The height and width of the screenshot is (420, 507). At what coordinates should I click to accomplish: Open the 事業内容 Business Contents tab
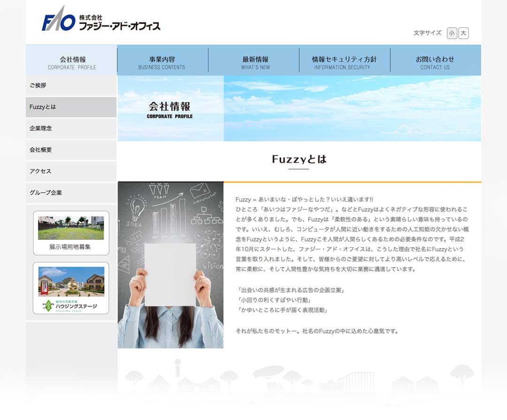tap(162, 60)
